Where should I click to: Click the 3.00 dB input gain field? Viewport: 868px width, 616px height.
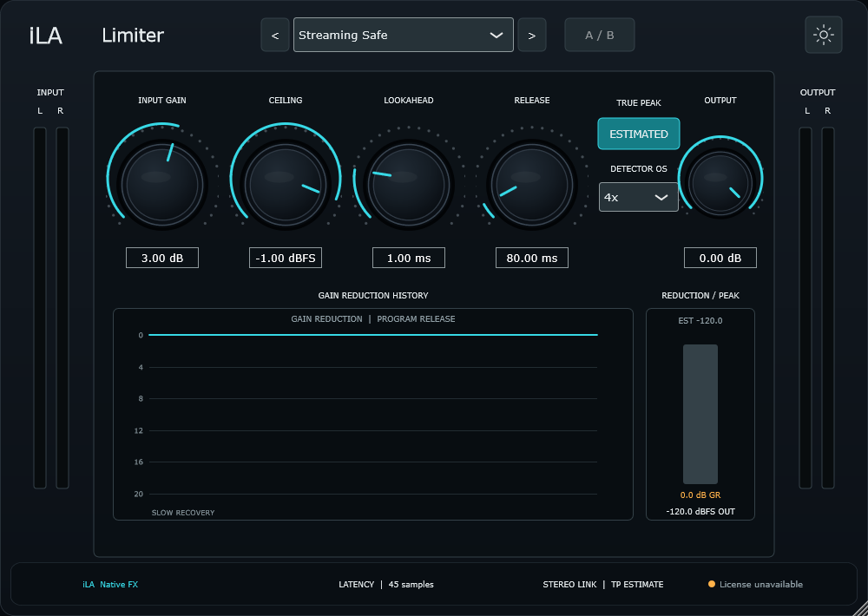pyautogui.click(x=162, y=258)
